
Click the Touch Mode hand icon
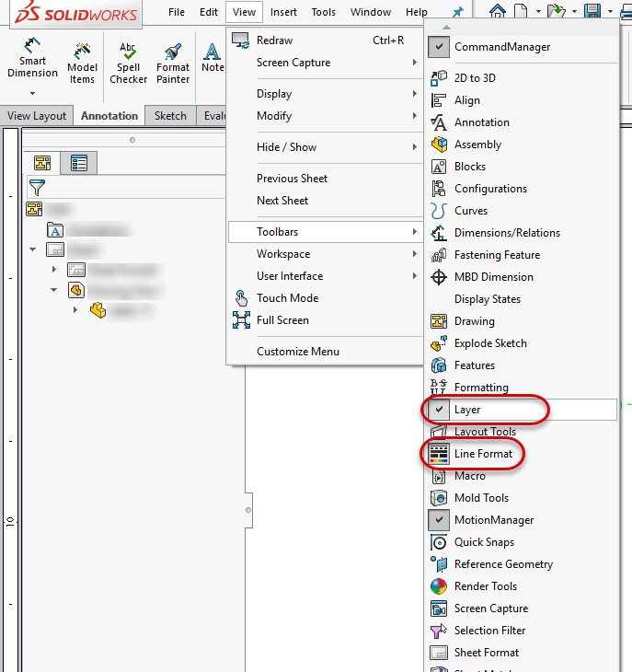(241, 298)
